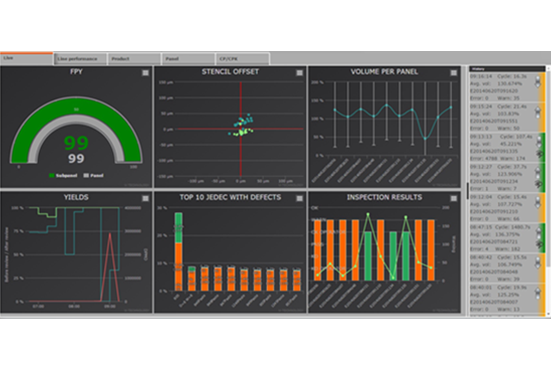Open the Inspection Results chart menu icon
The height and width of the screenshot is (370, 551).
click(x=454, y=199)
